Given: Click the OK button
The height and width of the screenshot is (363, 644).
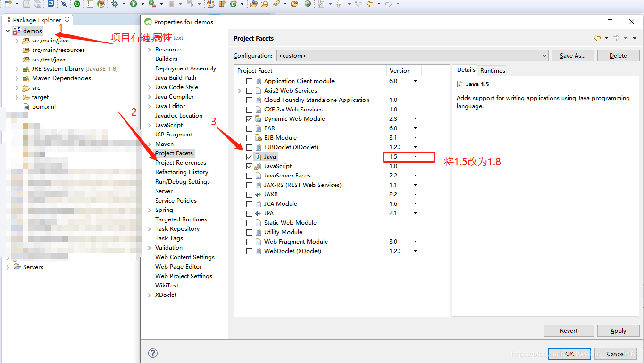Looking at the screenshot, I should point(569,354).
